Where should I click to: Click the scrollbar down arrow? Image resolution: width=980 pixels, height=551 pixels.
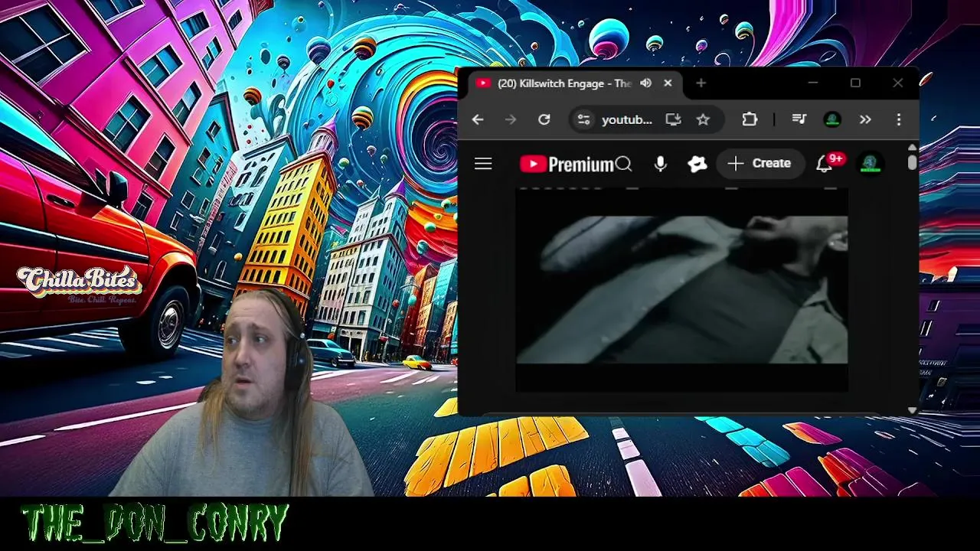point(912,410)
